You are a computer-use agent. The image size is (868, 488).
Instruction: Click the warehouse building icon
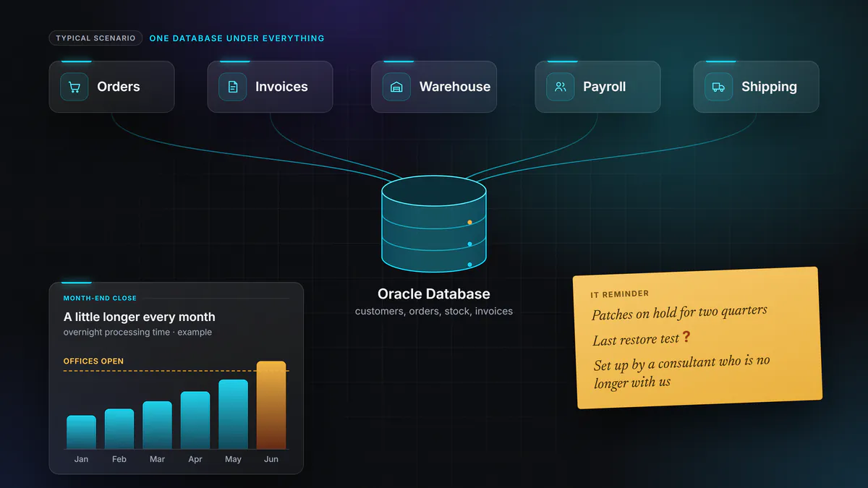(x=396, y=87)
